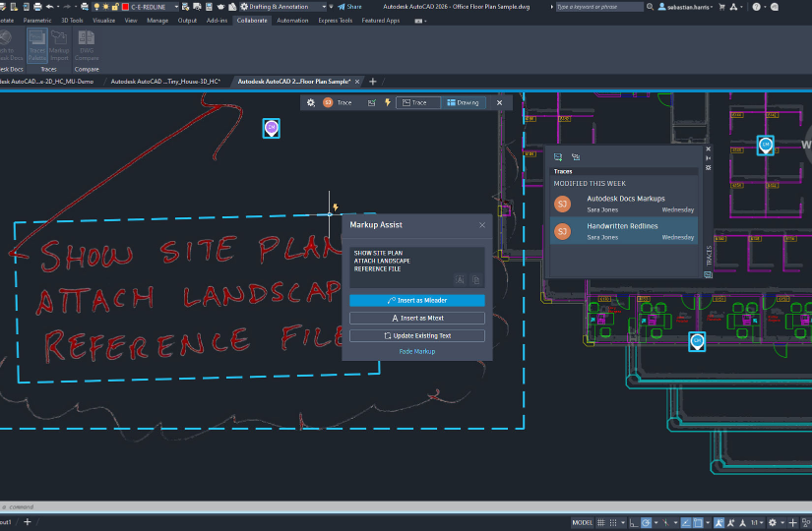Click the text edit icon in Markup Assist box

click(x=460, y=280)
